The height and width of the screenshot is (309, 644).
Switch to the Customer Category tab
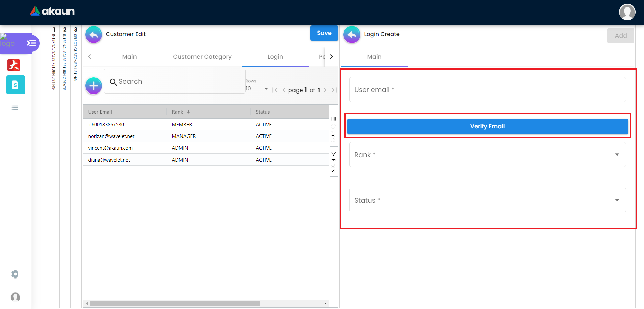tap(202, 57)
